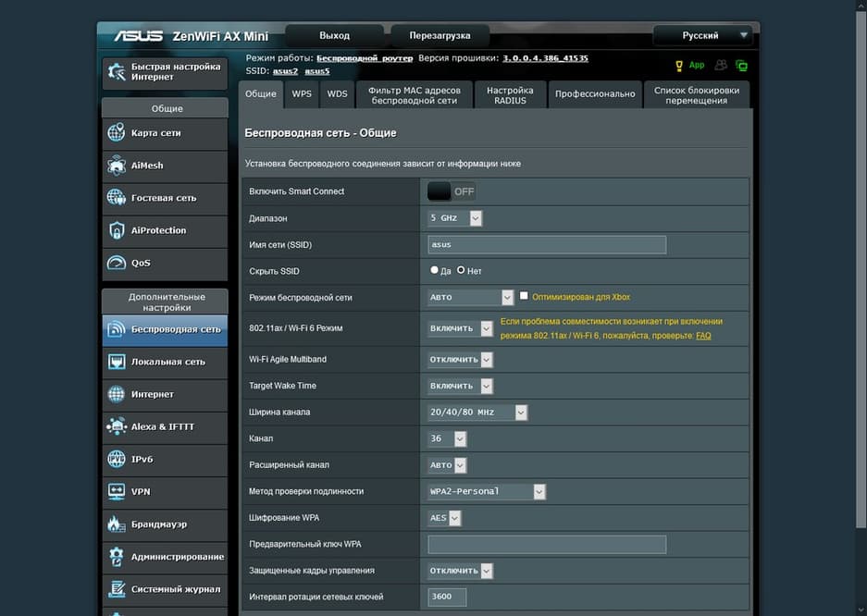Click the AiMesh sidebar icon
Image resolution: width=867 pixels, height=616 pixels.
tap(117, 166)
